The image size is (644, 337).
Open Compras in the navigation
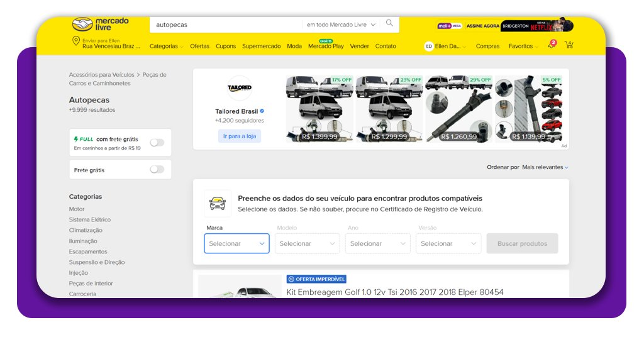[x=487, y=47]
